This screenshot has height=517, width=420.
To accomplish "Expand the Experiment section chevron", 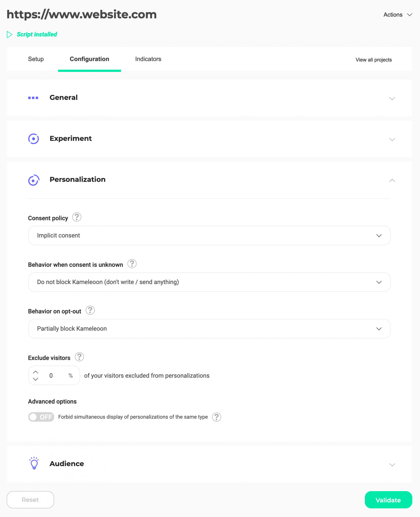I will pos(392,139).
